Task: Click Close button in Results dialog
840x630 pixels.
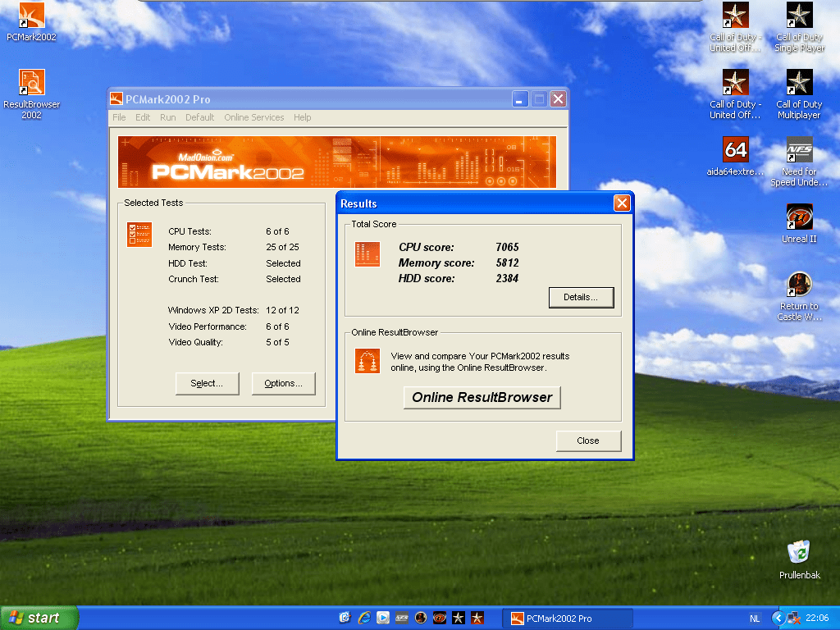Action: point(588,441)
